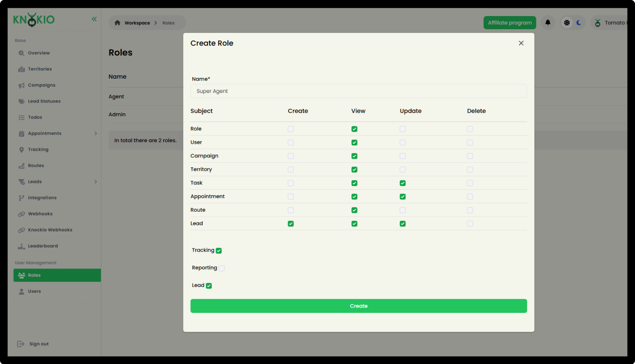Uncheck the Tracking checkbox
This screenshot has height=364, width=635.
[x=219, y=250]
